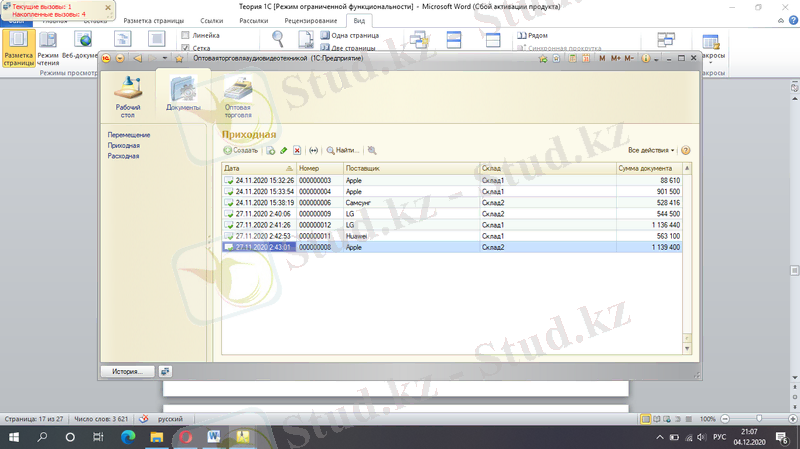This screenshot has height=449, width=800.
Task: Edit the current item with the pencil icon
Action: point(284,151)
